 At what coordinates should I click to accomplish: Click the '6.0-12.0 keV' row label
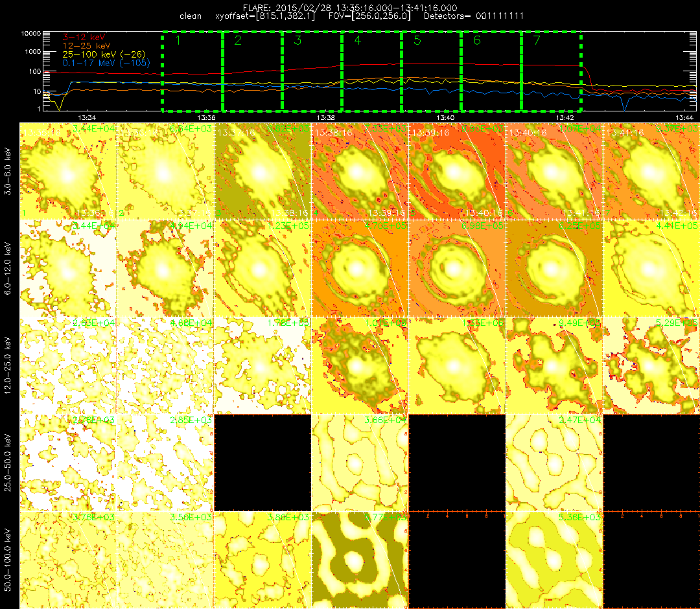click(8, 268)
